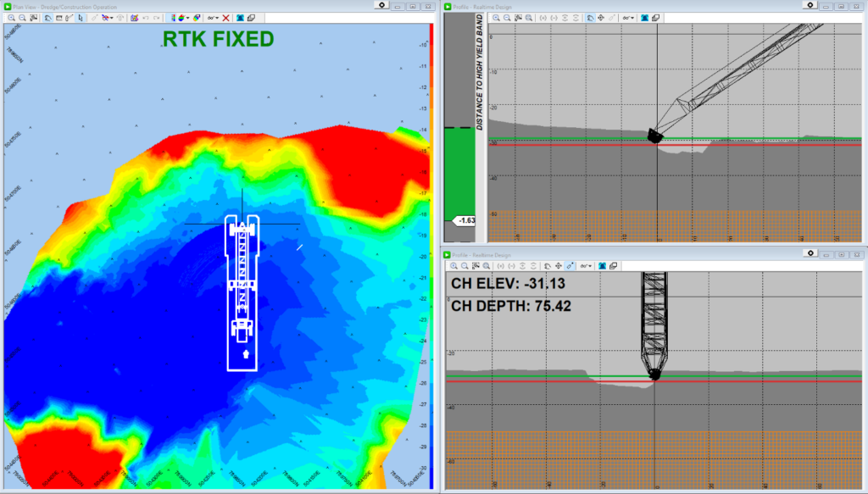Toggle the vessel tracking mode in upper Profile
The width and height of the screenshot is (868, 494).
(x=590, y=18)
